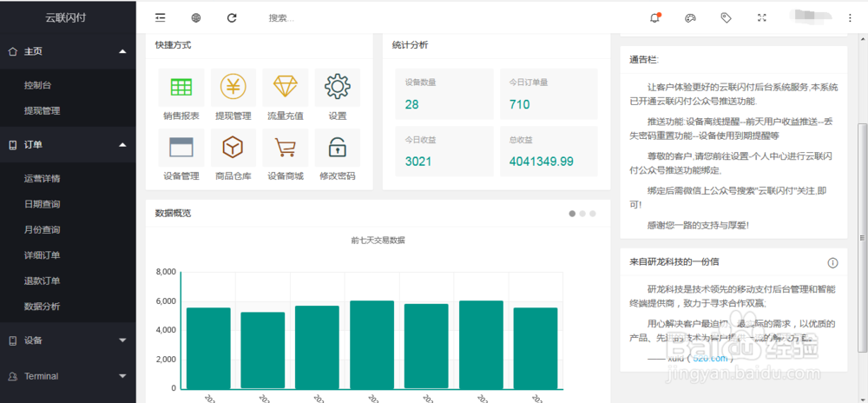Open notifications bell icon
868x403 pixels.
click(x=654, y=17)
